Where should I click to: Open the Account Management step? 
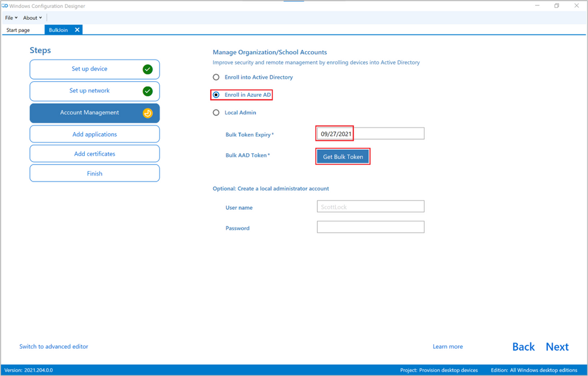95,113
